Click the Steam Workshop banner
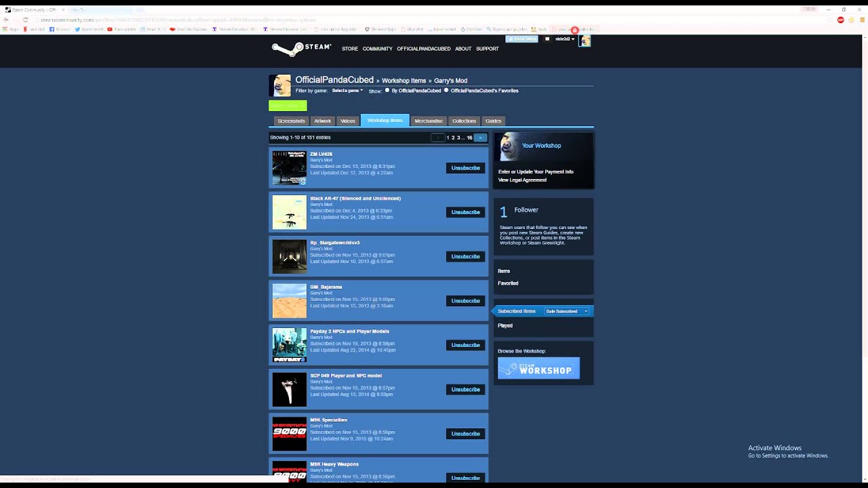Screen dimensions: 868x488 pos(538,368)
